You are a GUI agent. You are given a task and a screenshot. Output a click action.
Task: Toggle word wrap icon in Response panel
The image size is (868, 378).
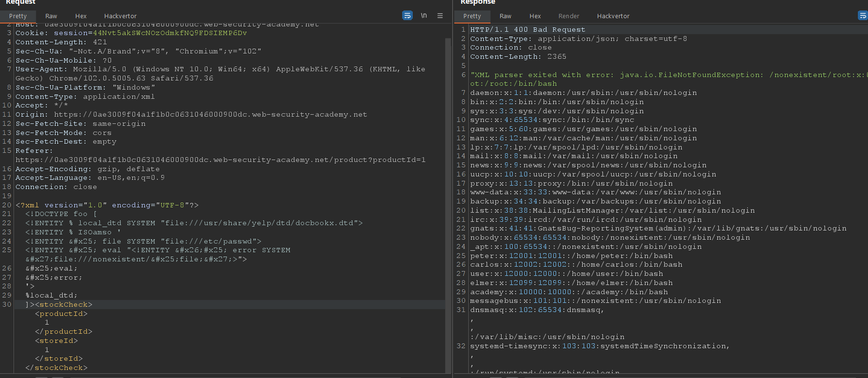point(863,16)
